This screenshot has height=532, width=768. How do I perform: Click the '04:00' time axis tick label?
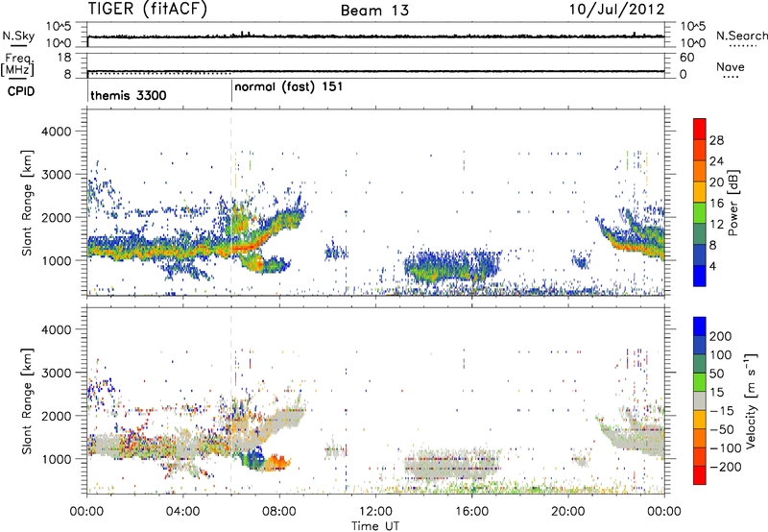183,512
